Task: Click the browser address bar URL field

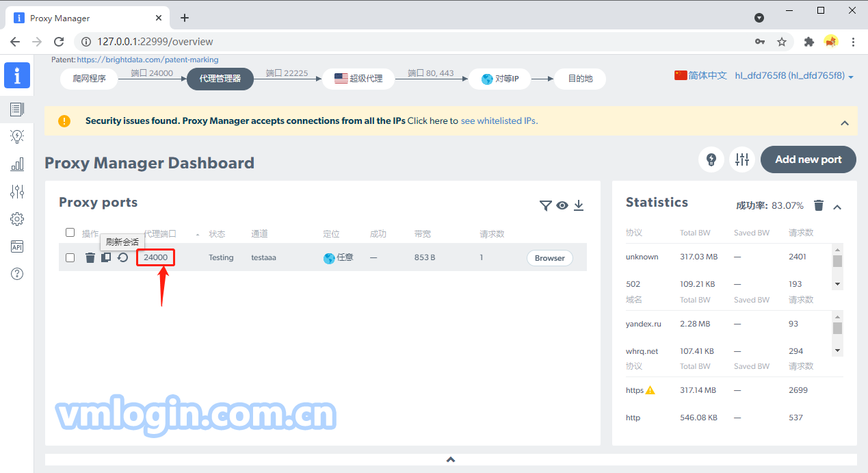Action: [x=410, y=42]
